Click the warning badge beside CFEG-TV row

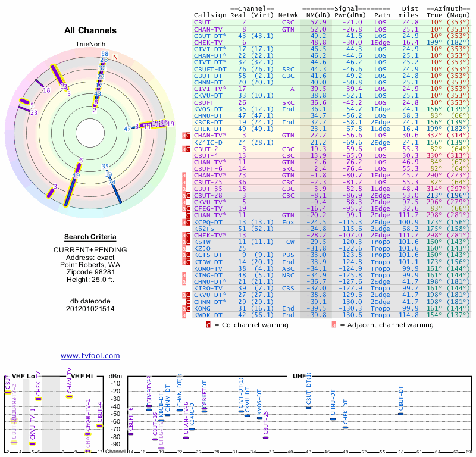[186, 209]
